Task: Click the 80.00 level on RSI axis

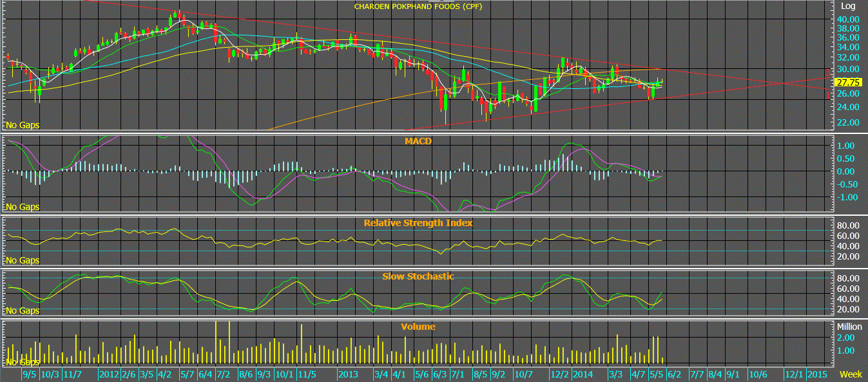Action: (x=847, y=225)
